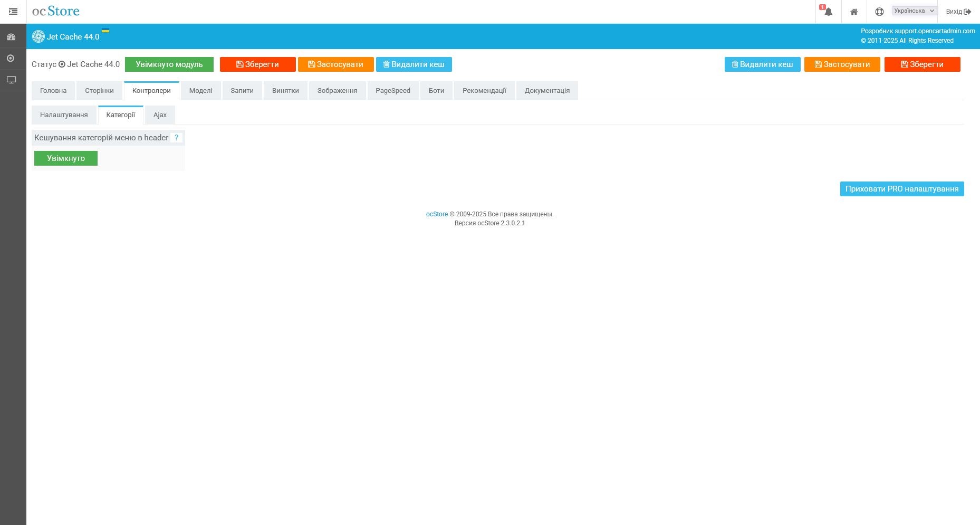Collapse the sidebar via hamburger menu icon
The height and width of the screenshot is (525, 980).
[13, 11]
